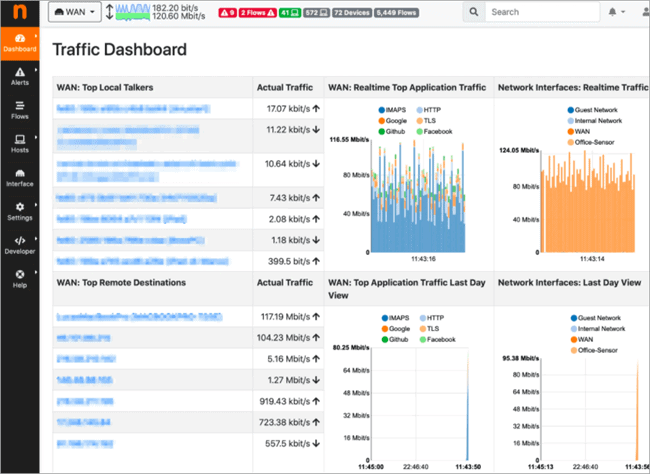The height and width of the screenshot is (474, 650).
Task: Toggle Internal Network legend in realtime interfaces chart
Action: tap(595, 121)
